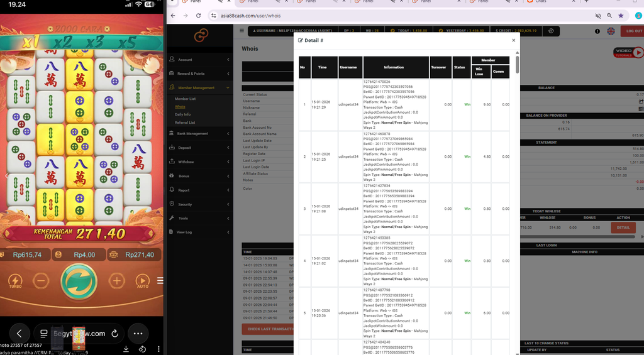Open Referral List in the sidebar

pos(185,123)
